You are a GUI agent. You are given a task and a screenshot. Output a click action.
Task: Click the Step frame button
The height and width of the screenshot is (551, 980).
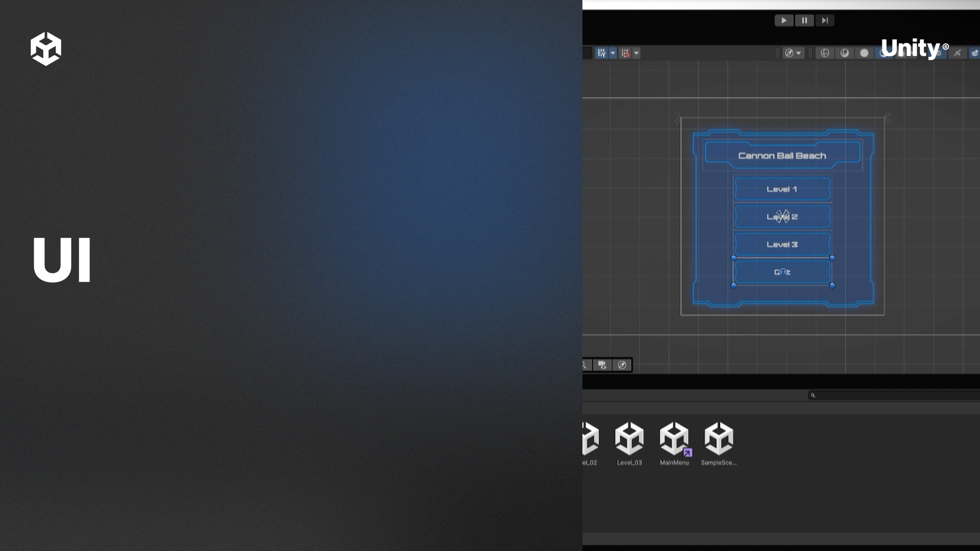824,20
